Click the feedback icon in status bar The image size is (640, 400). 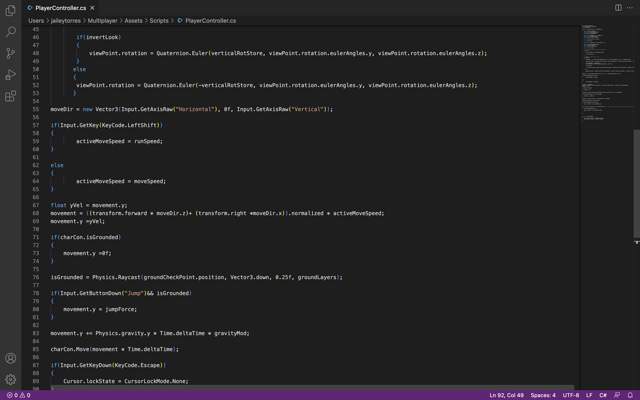pyautogui.click(x=617, y=395)
